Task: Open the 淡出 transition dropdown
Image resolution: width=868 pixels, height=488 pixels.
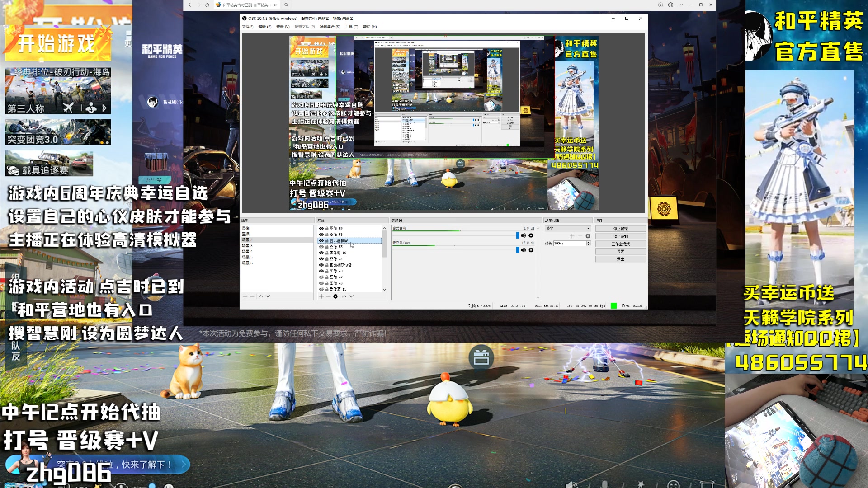Action: pyautogui.click(x=568, y=229)
